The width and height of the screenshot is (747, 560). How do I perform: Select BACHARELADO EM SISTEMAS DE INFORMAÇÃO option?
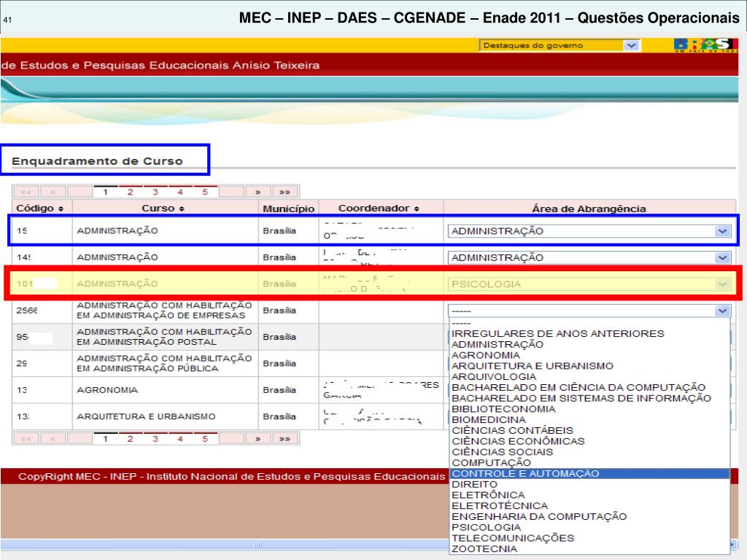click(589, 398)
